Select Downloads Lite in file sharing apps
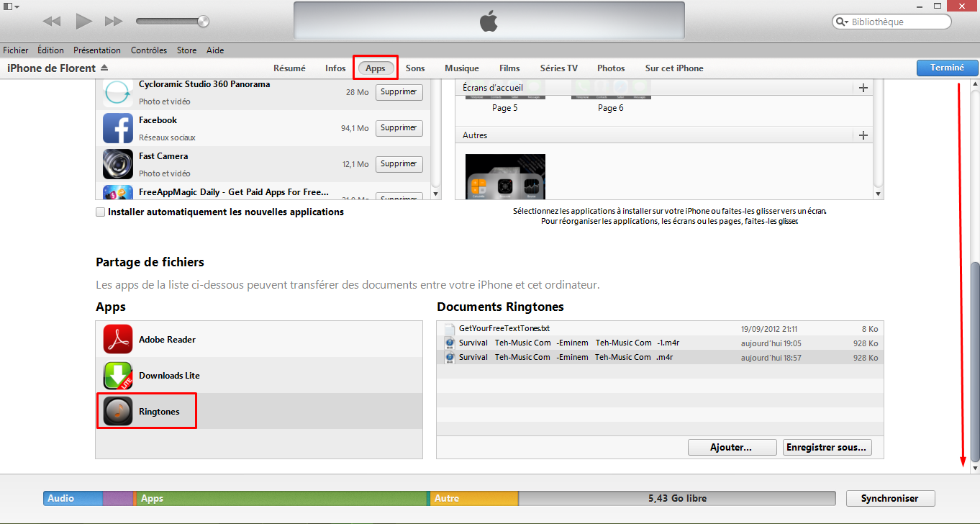Viewport: 980px width, 524px height. pos(259,376)
